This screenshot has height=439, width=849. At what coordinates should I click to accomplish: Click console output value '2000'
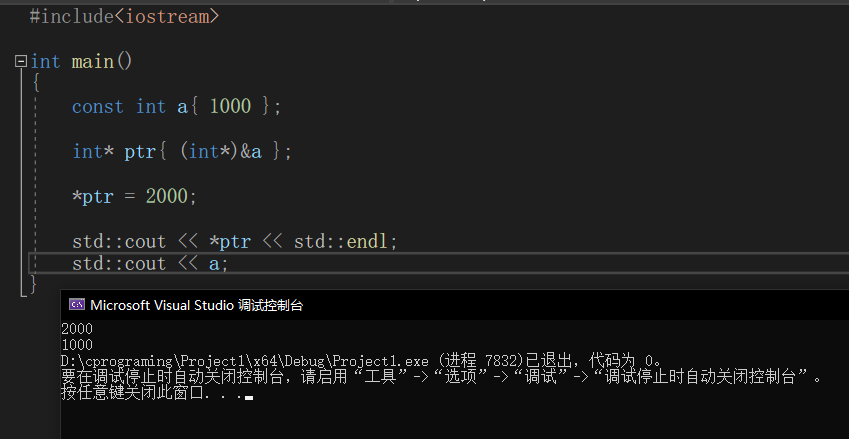coord(77,329)
